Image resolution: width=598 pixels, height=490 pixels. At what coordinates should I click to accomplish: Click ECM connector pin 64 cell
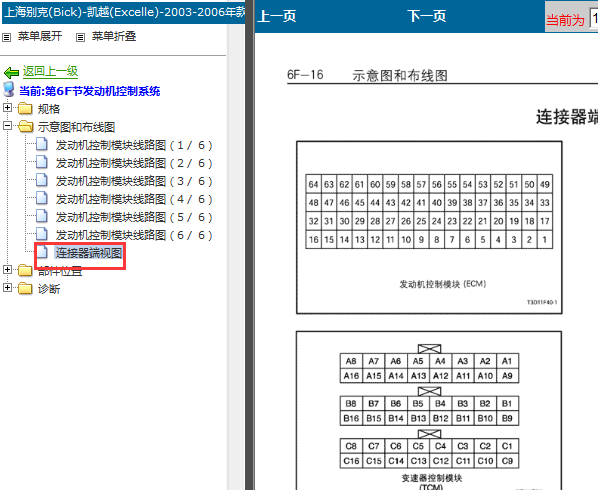pos(313,184)
